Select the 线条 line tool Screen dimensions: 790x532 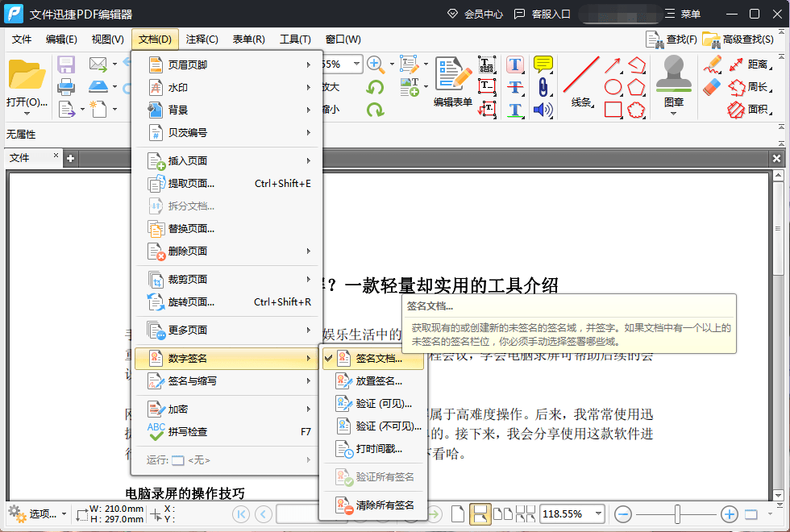[581, 82]
